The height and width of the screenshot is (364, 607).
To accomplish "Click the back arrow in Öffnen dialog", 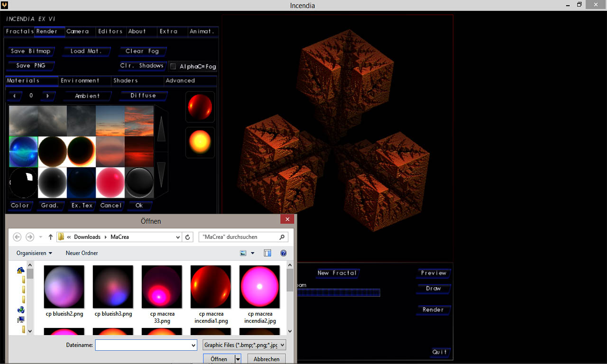I will [18, 237].
